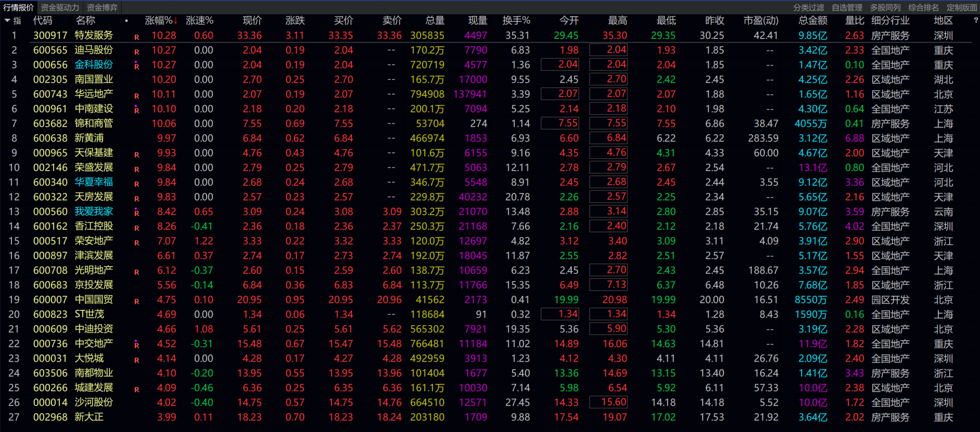Sort by 总金额 column header
Viewport: 980px width, 432px height.
tap(813, 20)
